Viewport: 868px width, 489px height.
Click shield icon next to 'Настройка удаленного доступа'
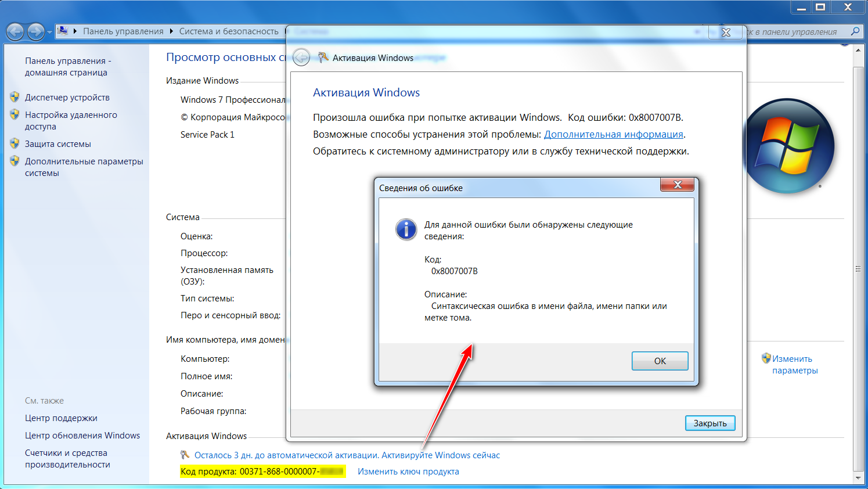point(15,114)
